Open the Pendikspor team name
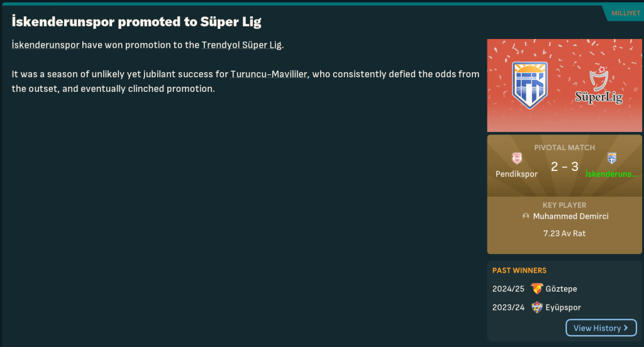This screenshot has height=347, width=644. click(x=516, y=174)
